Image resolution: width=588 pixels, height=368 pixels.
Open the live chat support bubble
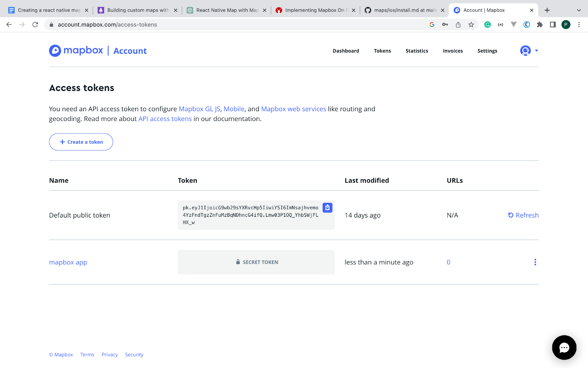coord(564,347)
